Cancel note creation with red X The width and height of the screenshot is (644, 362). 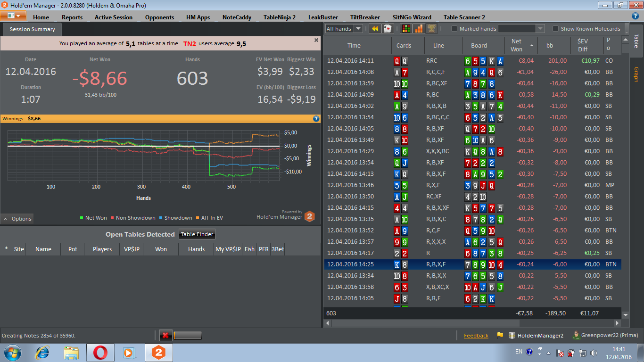click(165, 336)
